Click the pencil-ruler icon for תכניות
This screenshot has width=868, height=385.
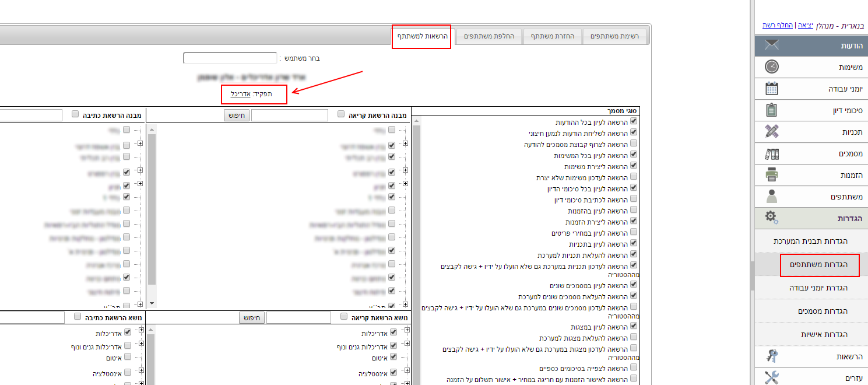tap(771, 132)
